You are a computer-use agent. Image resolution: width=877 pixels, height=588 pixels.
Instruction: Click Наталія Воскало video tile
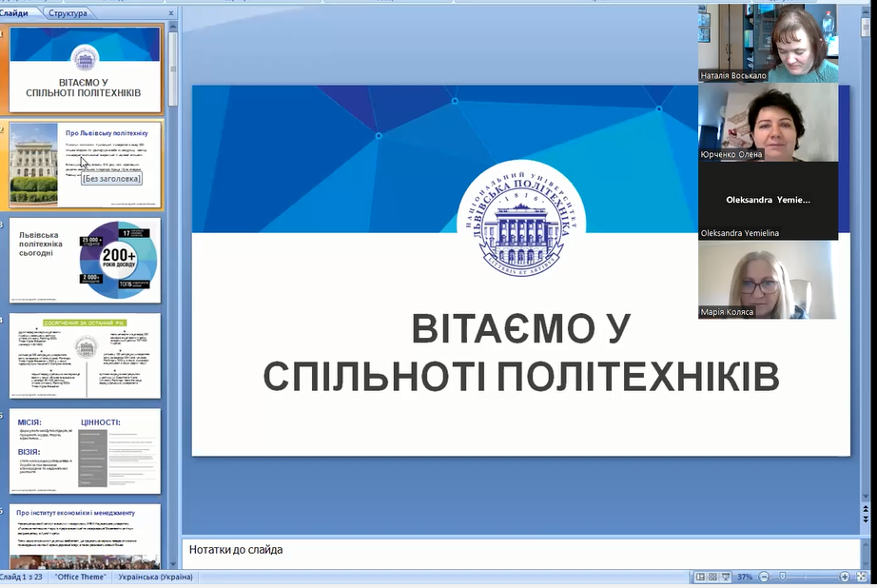tap(768, 43)
